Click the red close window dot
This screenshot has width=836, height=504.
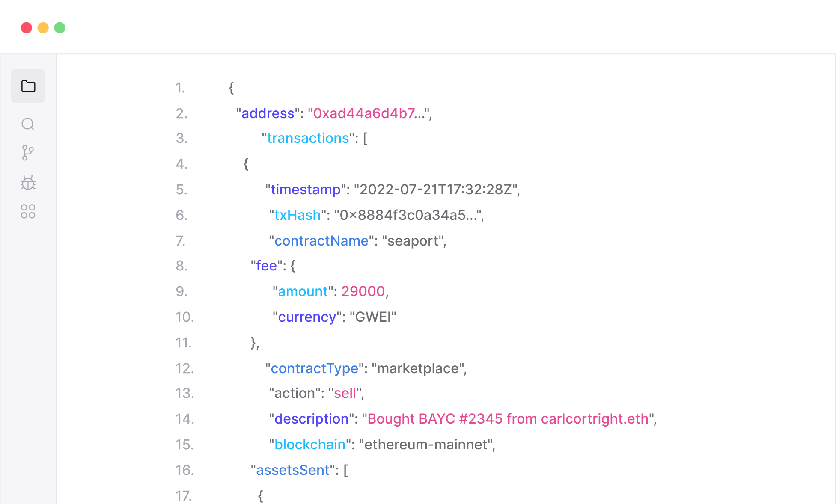point(27,28)
